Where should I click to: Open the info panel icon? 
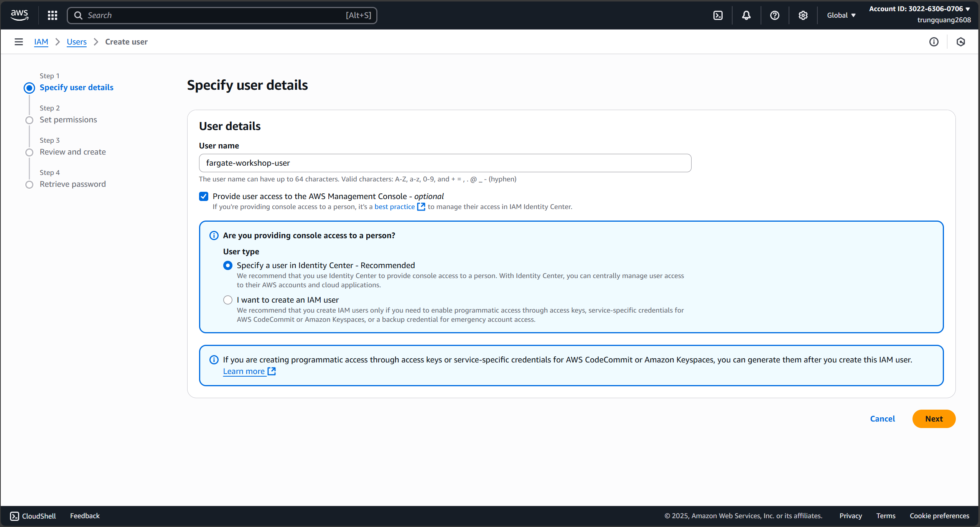[x=934, y=42]
